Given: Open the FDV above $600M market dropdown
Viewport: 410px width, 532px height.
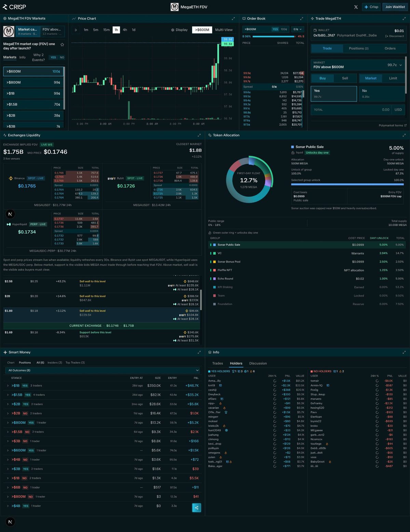Looking at the screenshot, I should (x=358, y=65).
